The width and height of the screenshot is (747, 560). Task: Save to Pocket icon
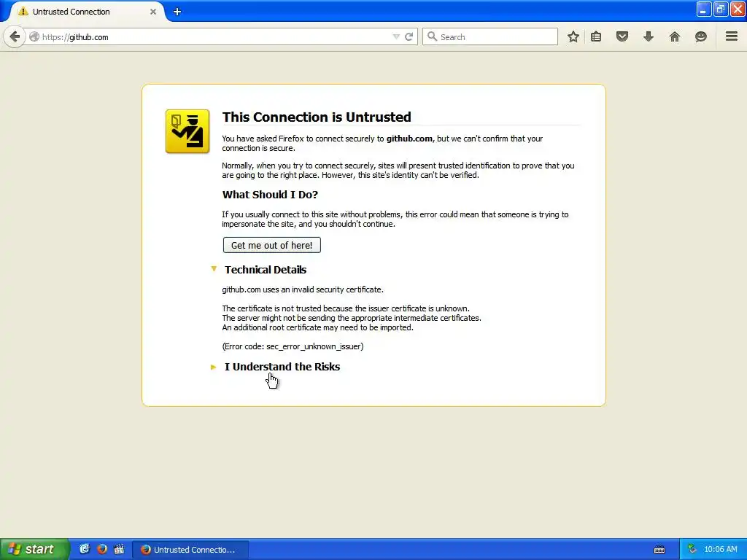622,36
